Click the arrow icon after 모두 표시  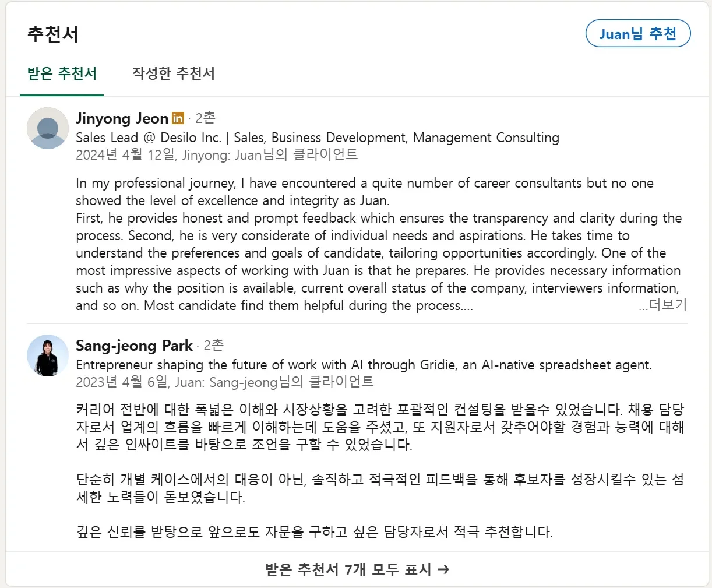point(443,569)
